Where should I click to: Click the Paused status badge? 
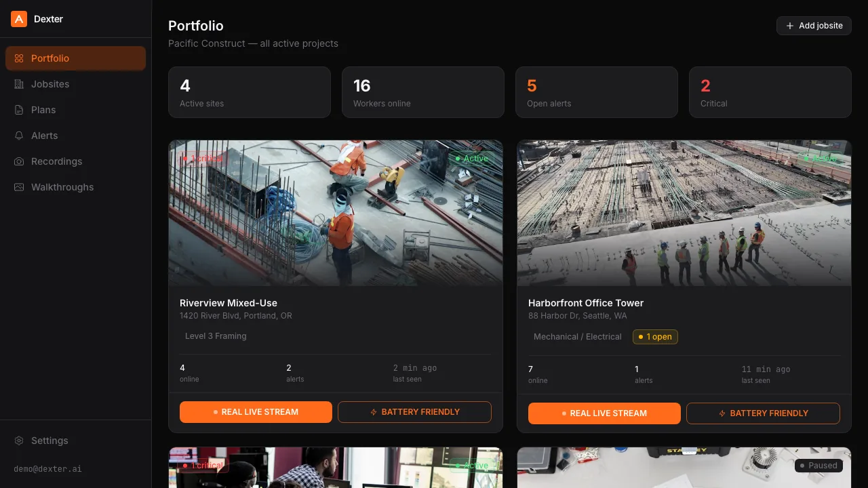818,466
